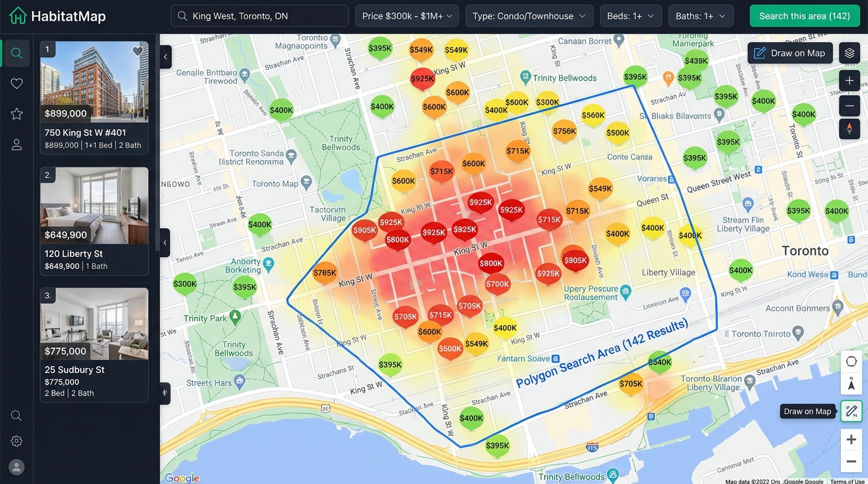Click the Upery Pescure place icon

click(x=626, y=291)
